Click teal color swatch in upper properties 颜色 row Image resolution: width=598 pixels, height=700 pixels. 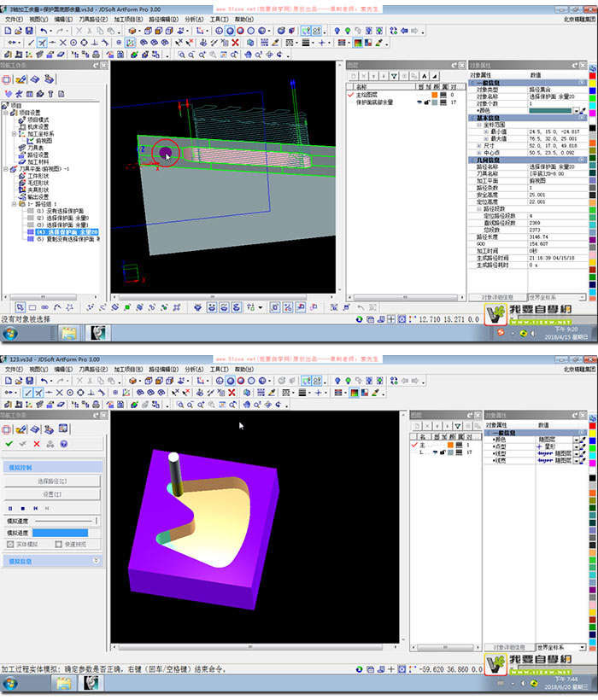550,111
